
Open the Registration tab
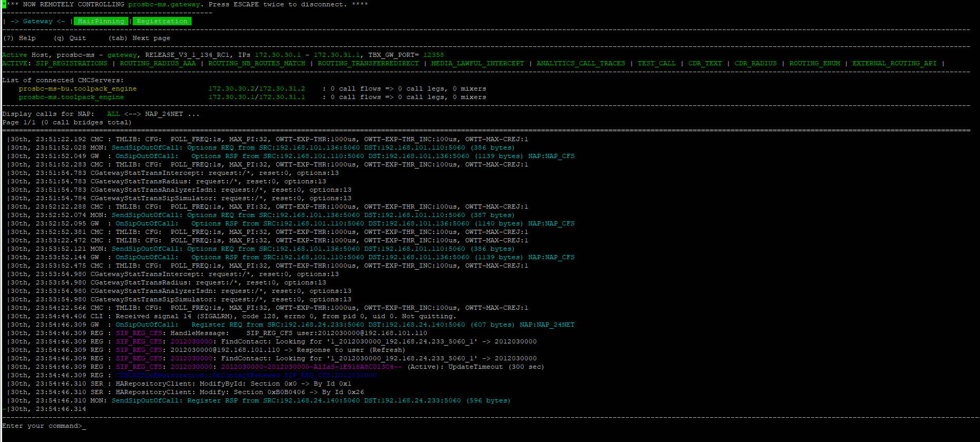tap(162, 21)
